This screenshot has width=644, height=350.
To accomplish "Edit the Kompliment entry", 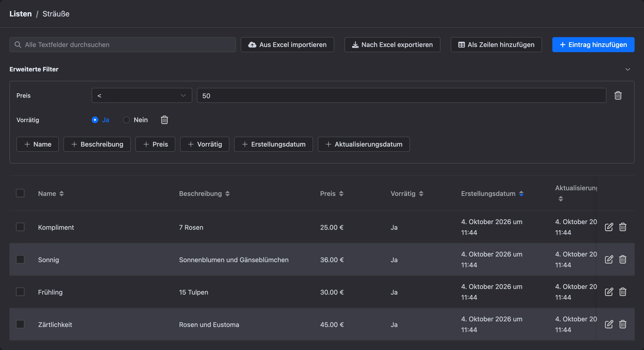I will 609,227.
